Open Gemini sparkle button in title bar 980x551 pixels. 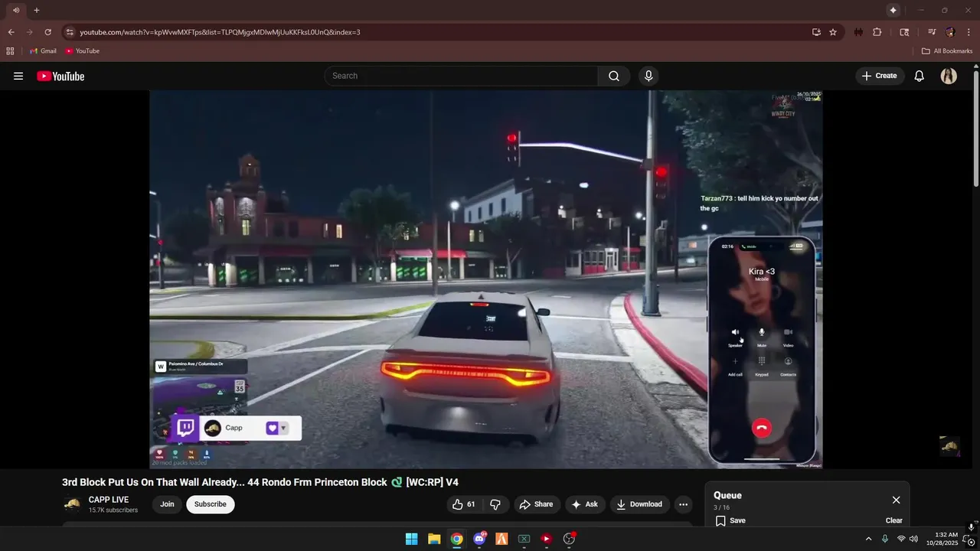[893, 10]
